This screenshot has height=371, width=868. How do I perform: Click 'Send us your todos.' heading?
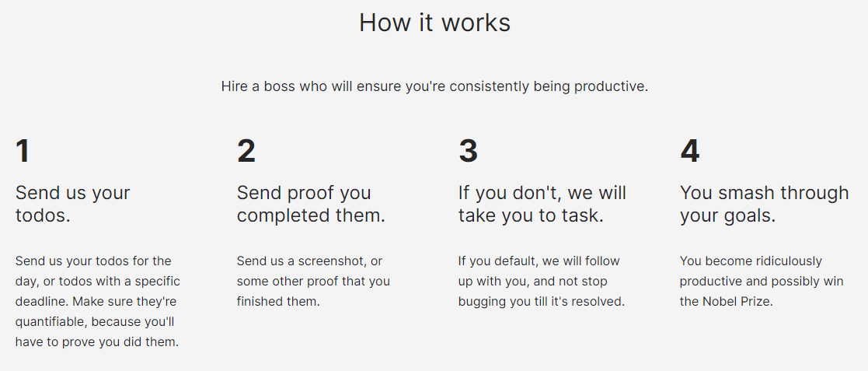coord(72,205)
